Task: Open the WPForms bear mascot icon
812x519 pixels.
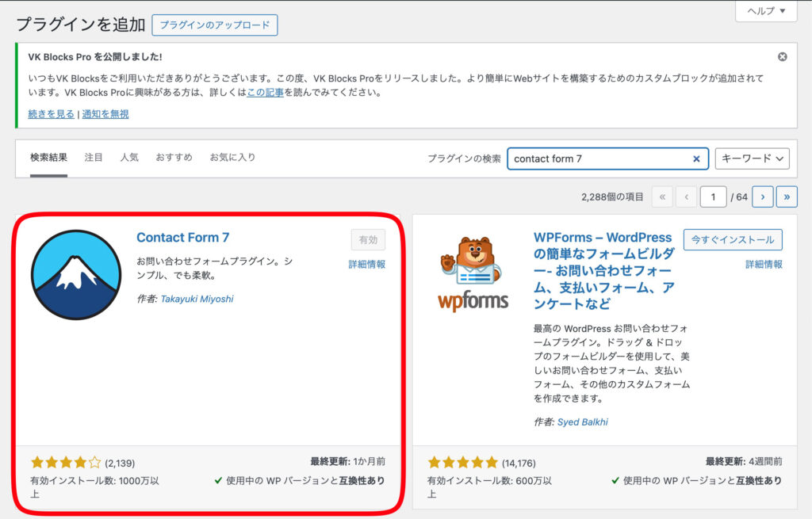Action: tap(474, 273)
